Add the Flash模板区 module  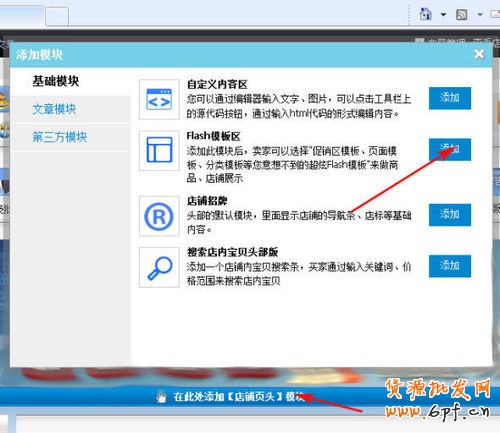coord(450,150)
